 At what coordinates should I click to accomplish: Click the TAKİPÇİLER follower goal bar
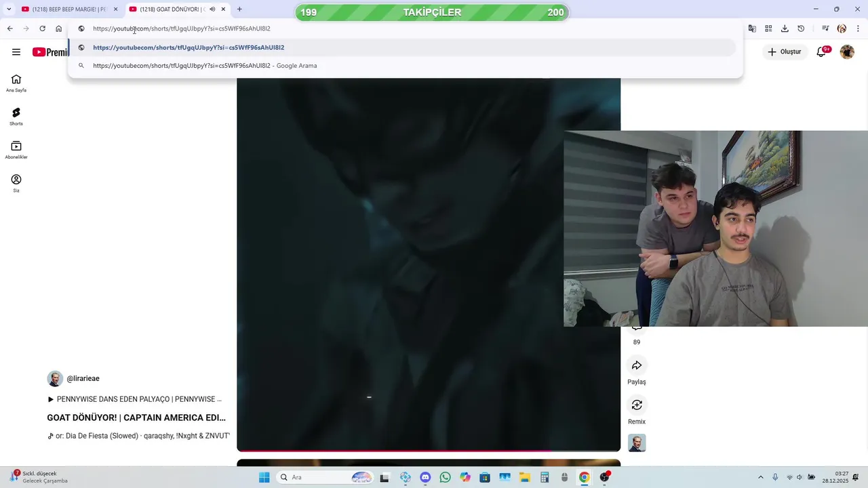coord(432,12)
